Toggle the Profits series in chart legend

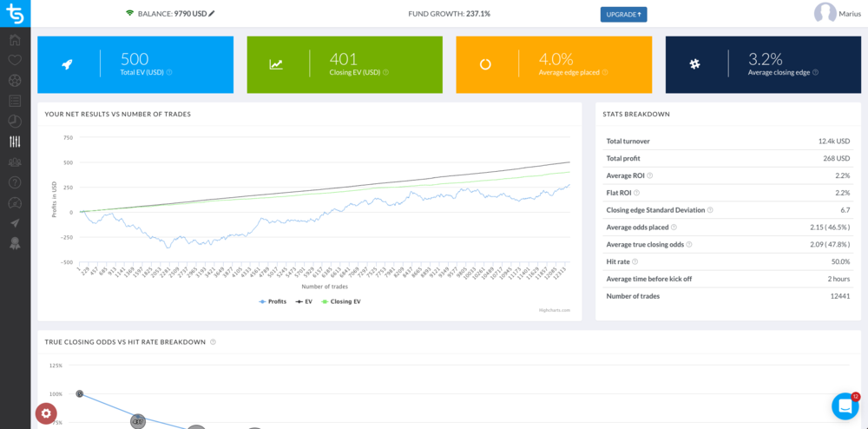pyautogui.click(x=273, y=301)
